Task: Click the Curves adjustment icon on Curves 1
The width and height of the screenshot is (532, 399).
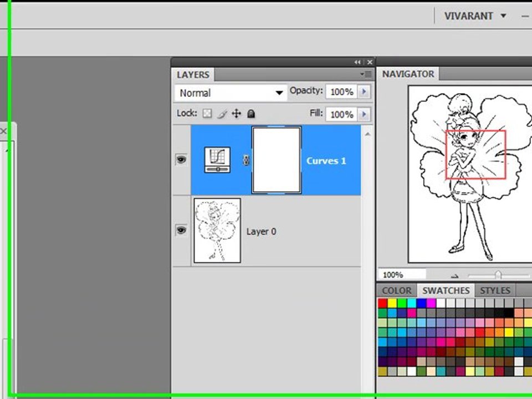Action: (x=217, y=160)
